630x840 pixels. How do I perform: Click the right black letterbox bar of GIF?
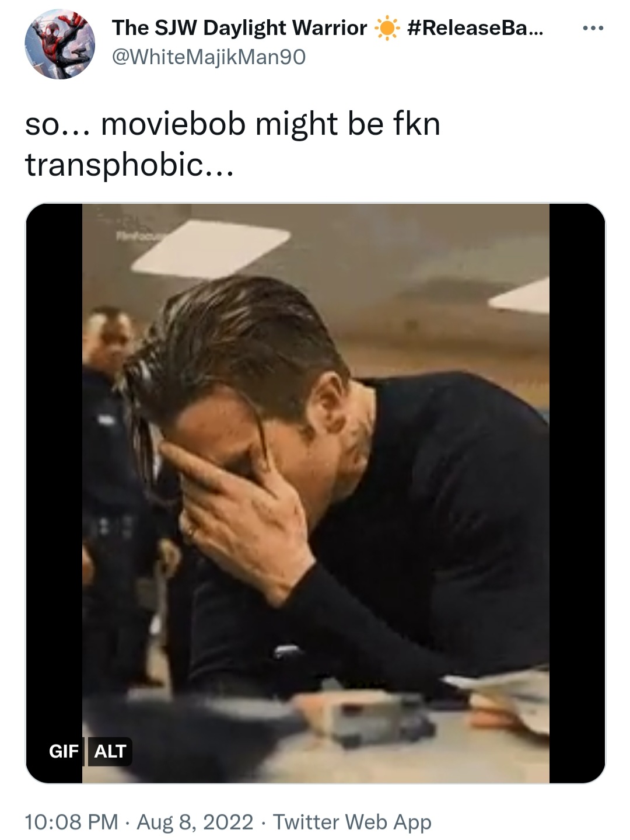pos(577,493)
